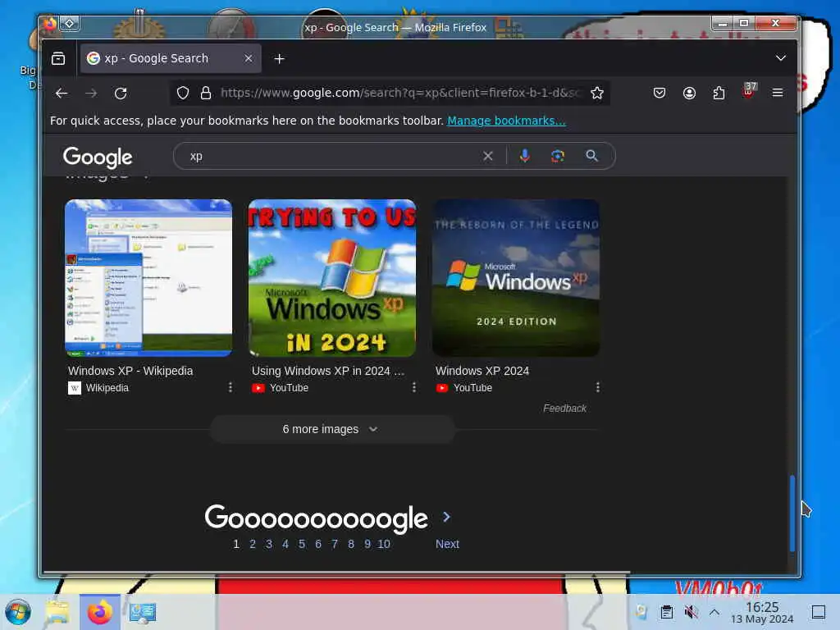840x630 pixels.
Task: Click the Google search box containing xp
Action: click(x=332, y=156)
